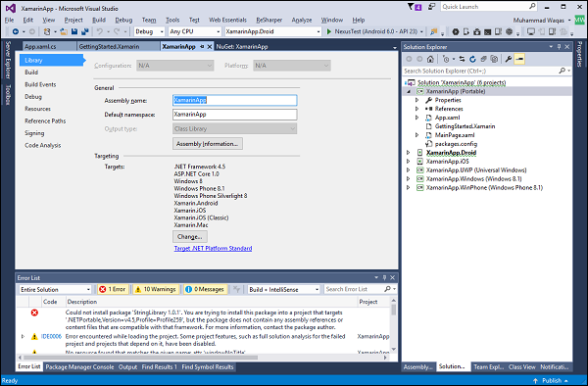588x386 pixels.
Task: Open the Debug solution configuration dropdown
Action: click(x=149, y=32)
